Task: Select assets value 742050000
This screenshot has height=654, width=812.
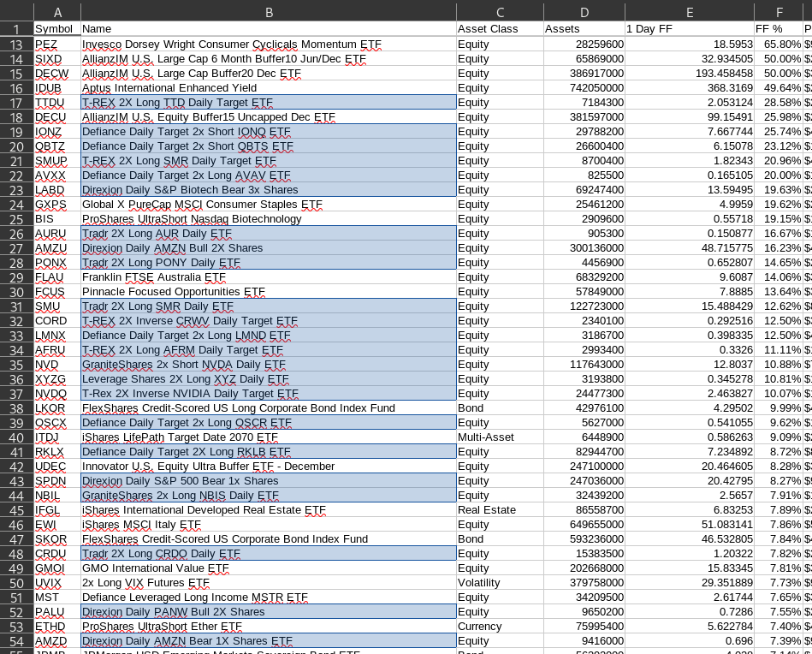Action: click(584, 88)
